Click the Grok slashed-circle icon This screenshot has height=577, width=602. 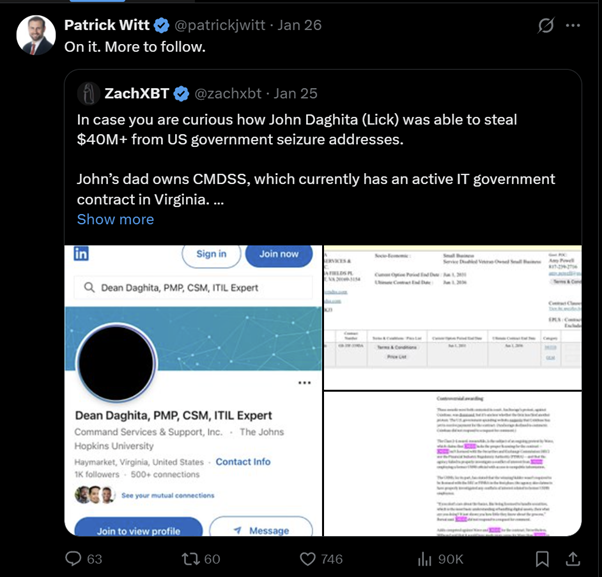[x=546, y=26]
